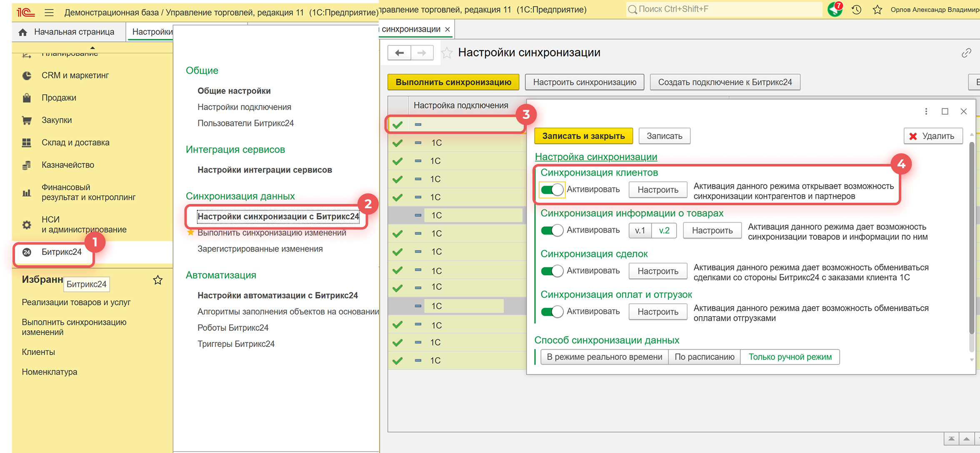Viewport: 980px width, 453px height.
Task: Open Общие настройки
Action: click(234, 91)
